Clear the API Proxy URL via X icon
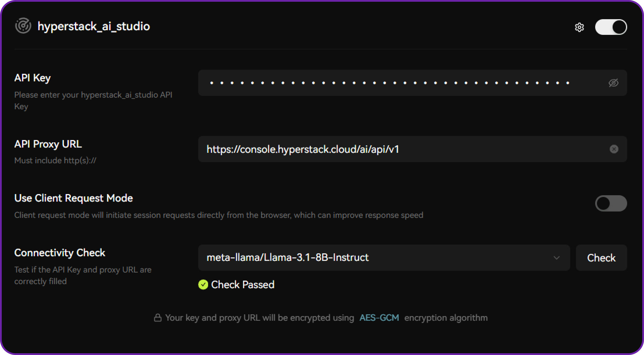 coord(614,149)
